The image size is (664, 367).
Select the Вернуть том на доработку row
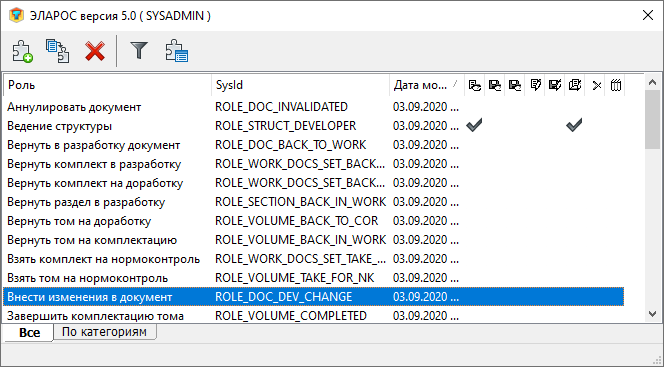tap(313, 221)
